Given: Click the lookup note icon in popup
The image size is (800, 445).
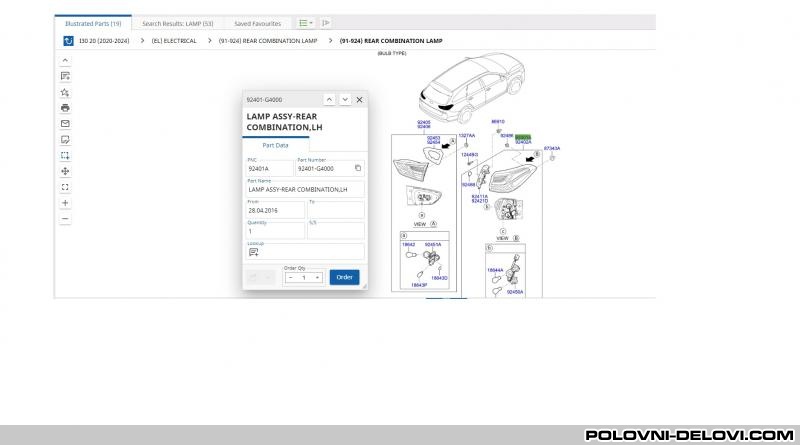Looking at the screenshot, I should click(x=253, y=253).
